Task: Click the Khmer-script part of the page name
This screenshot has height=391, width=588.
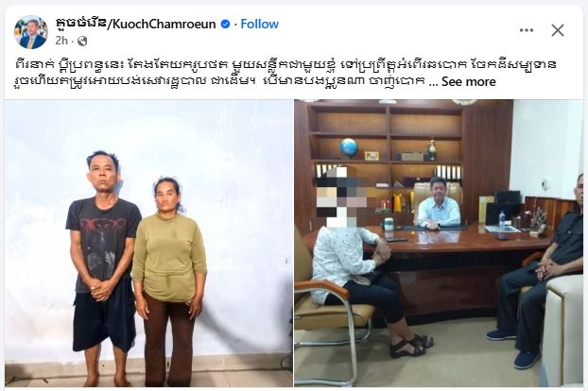Action: pyautogui.click(x=81, y=25)
